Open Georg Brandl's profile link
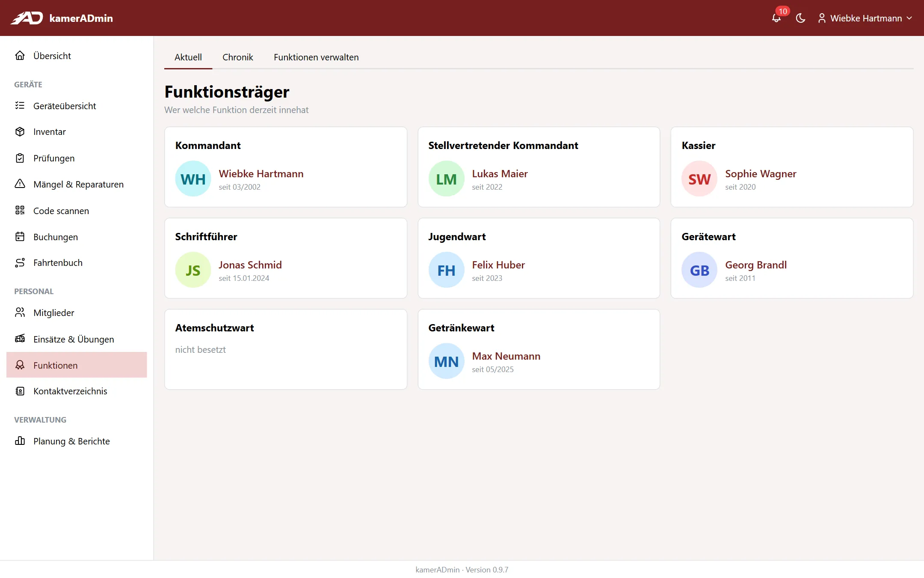This screenshot has width=924, height=578. tap(756, 265)
